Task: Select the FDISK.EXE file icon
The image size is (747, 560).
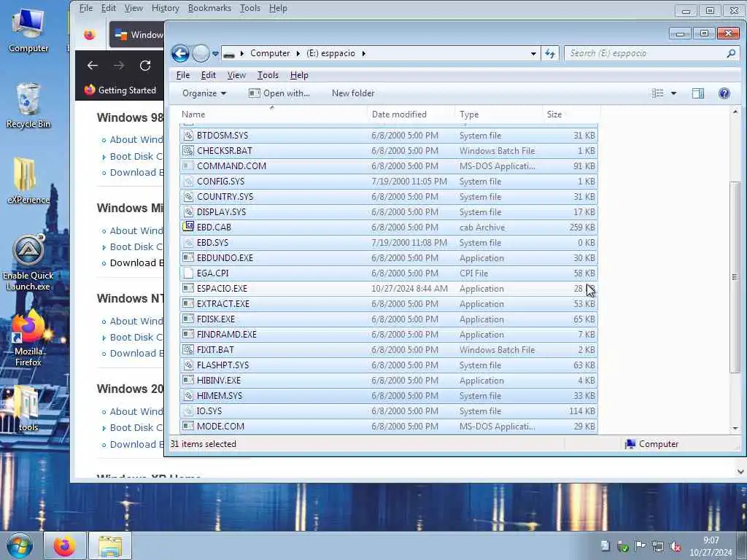Action: coord(188,319)
